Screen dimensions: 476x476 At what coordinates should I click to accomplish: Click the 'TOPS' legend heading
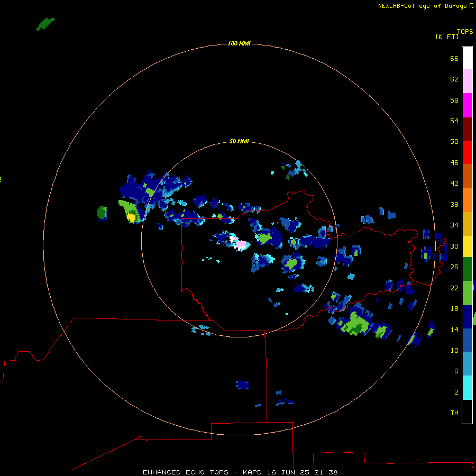465,31
